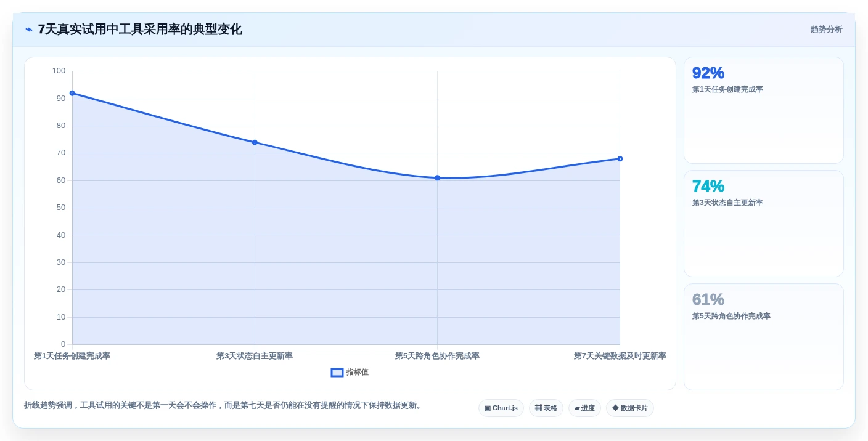Screen dimensions: 868x441
Task: Click the 61% stat value
Action: tap(708, 299)
